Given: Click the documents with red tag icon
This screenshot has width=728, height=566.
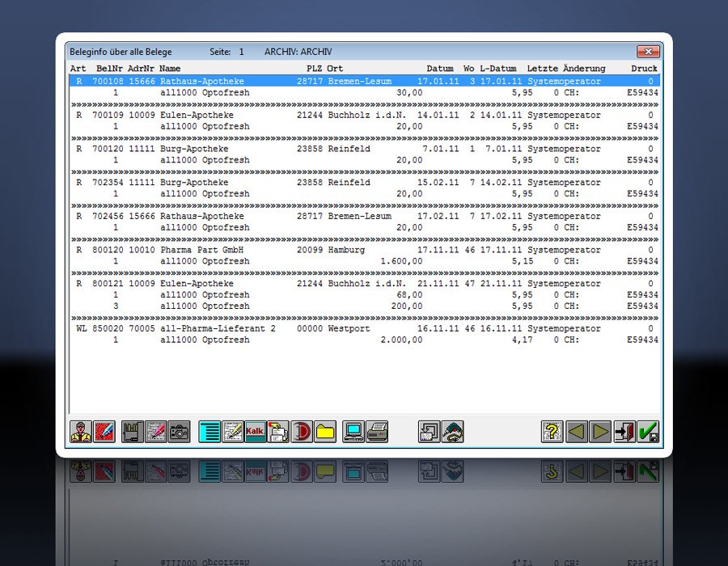Looking at the screenshot, I should pos(278,432).
